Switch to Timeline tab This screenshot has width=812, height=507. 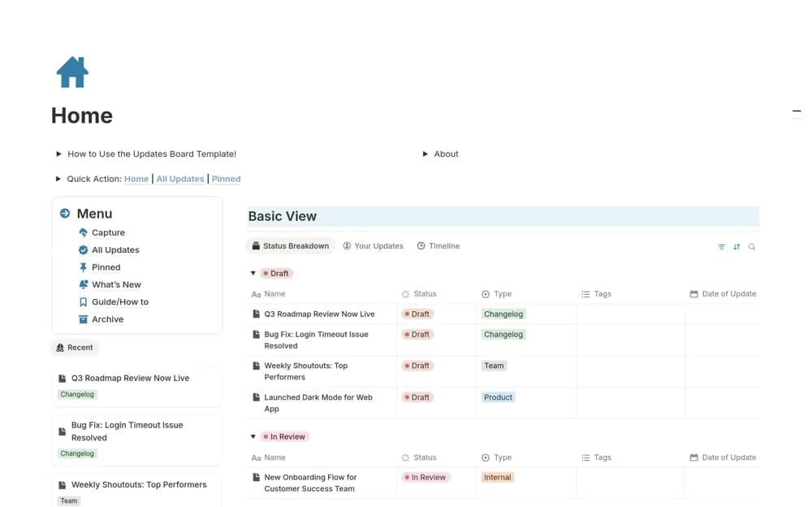pyautogui.click(x=438, y=245)
